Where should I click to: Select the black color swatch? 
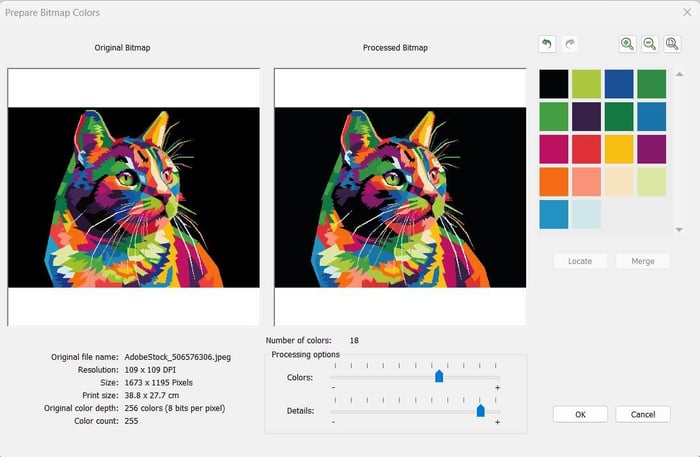point(554,84)
